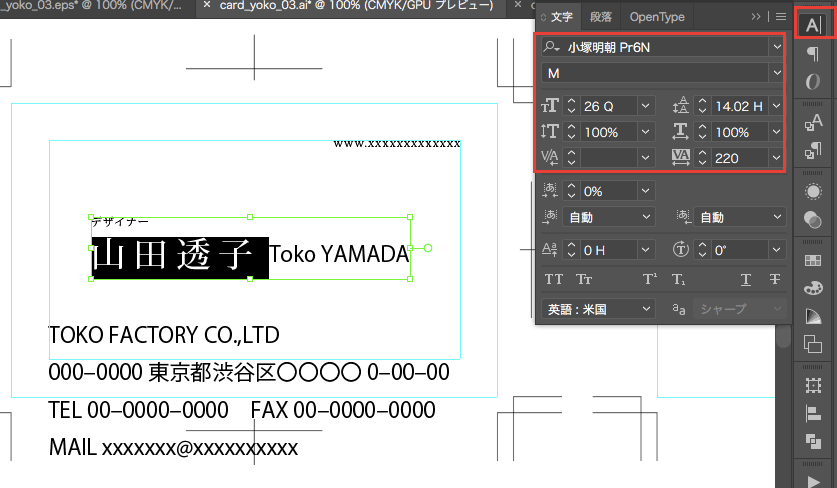This screenshot has width=837, height=488.
Task: Toggle All Caps (TT) formatting
Action: click(x=554, y=279)
